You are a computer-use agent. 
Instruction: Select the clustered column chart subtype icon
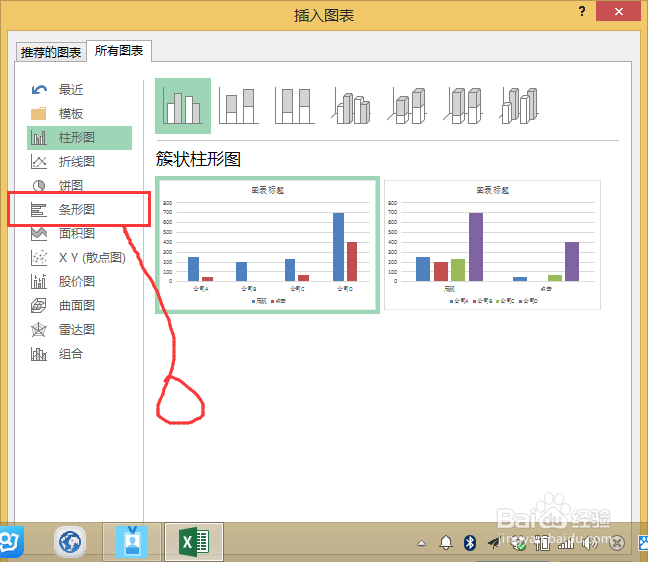[x=183, y=106]
